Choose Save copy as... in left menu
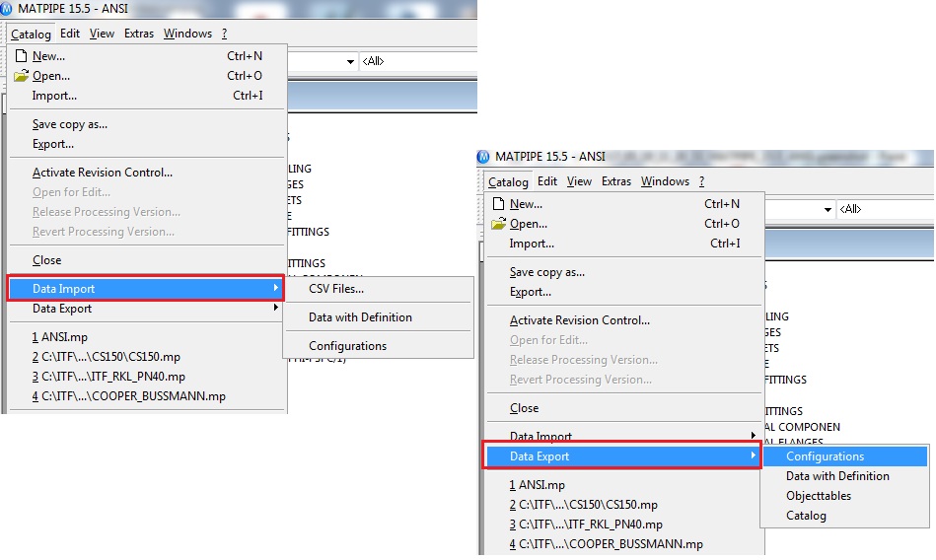 point(147,124)
